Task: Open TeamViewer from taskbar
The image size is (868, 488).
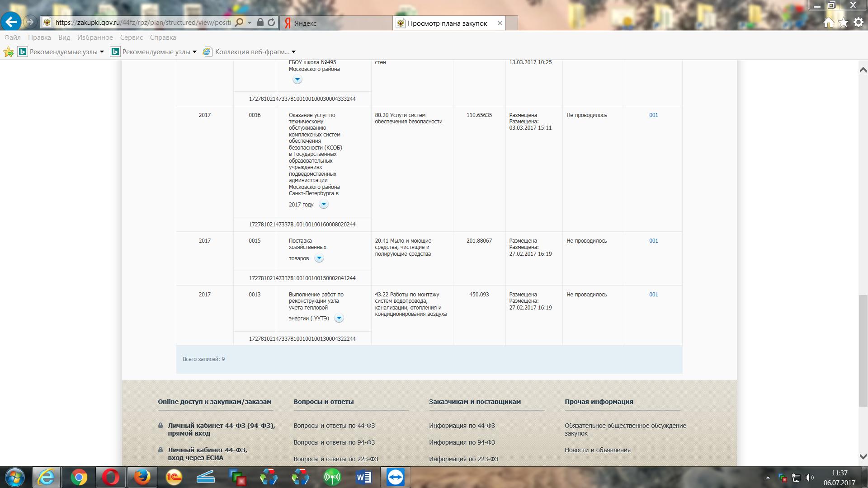Action: click(395, 477)
